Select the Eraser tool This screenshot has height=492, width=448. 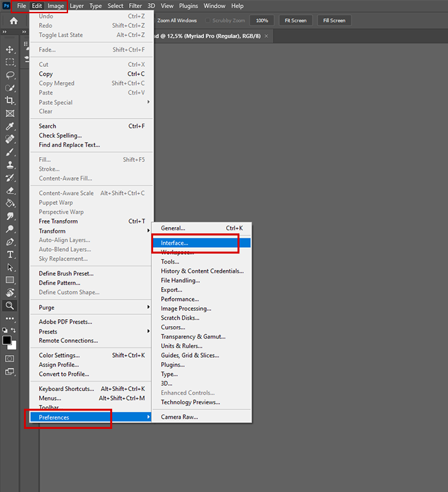9,190
